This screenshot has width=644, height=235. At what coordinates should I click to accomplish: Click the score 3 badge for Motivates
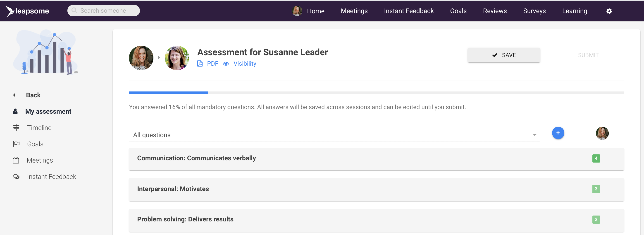pos(596,189)
